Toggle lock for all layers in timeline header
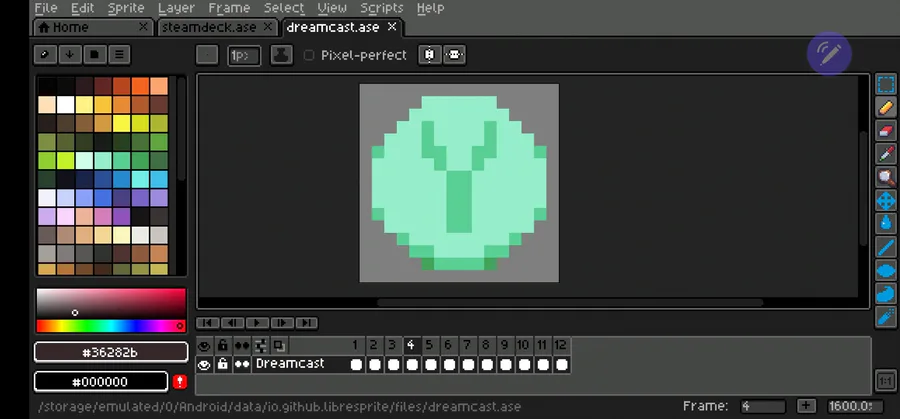This screenshot has height=419, width=900. tap(223, 346)
